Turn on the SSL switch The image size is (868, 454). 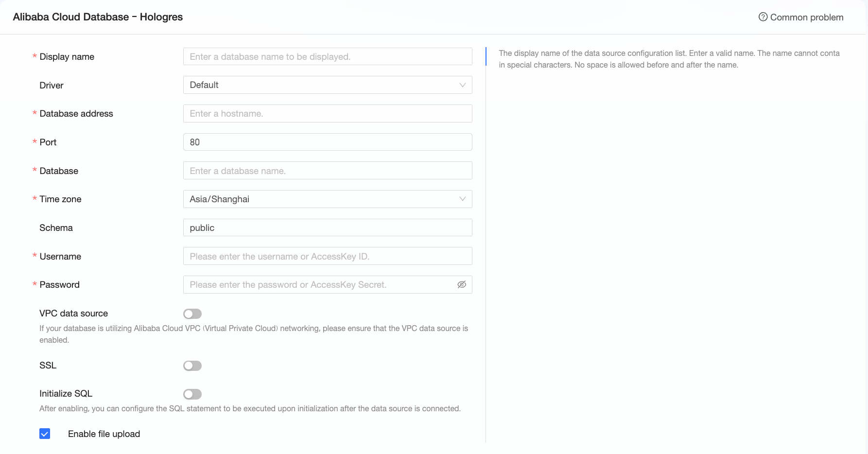click(x=192, y=366)
